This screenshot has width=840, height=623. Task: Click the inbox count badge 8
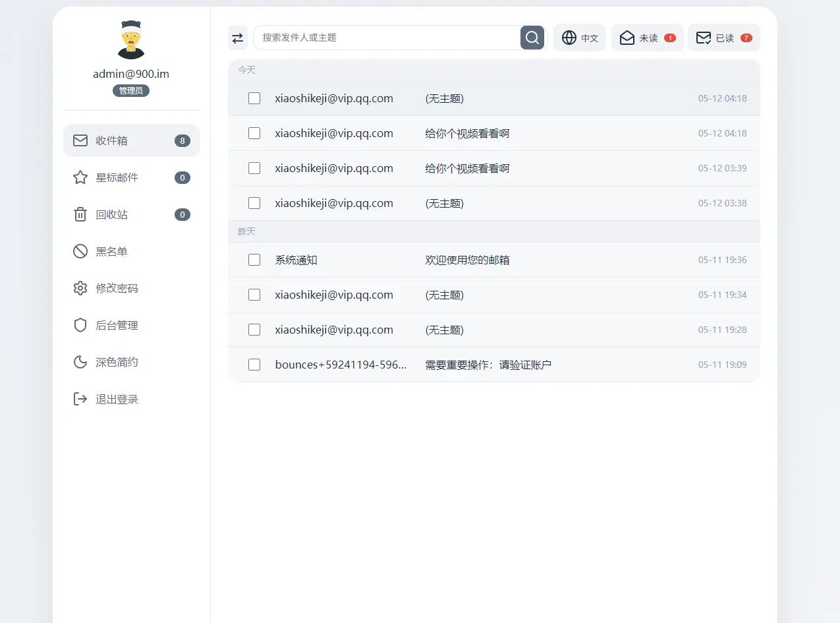[182, 140]
